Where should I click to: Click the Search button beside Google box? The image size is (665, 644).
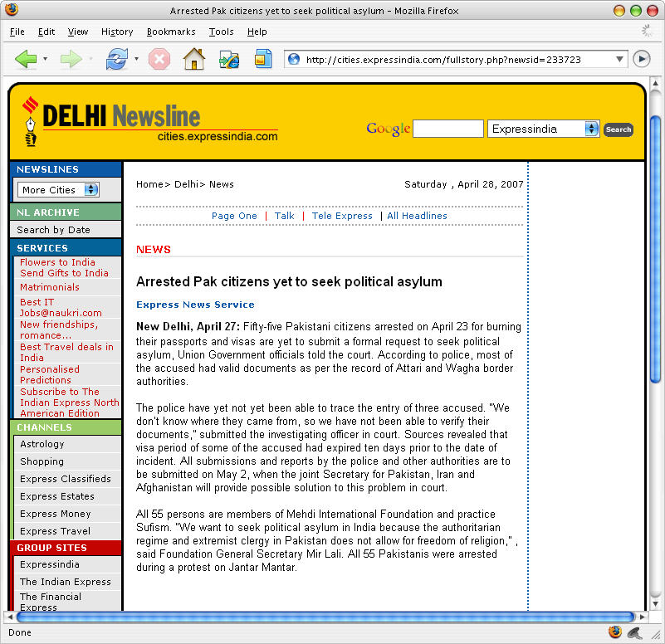tap(619, 129)
